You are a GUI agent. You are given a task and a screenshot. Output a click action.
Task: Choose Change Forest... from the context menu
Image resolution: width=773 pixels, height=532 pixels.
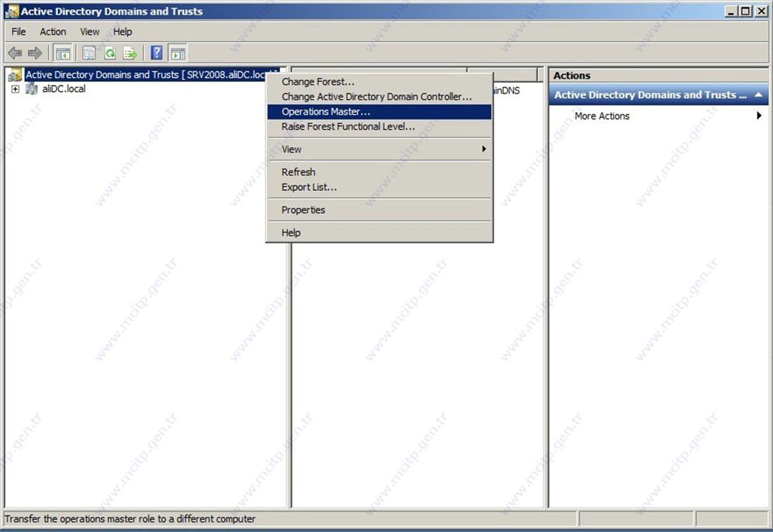tap(380, 82)
